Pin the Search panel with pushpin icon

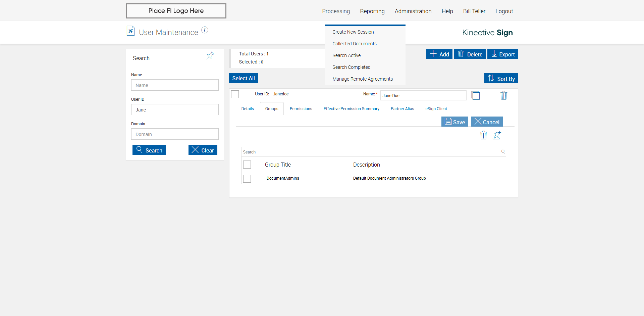coord(210,55)
